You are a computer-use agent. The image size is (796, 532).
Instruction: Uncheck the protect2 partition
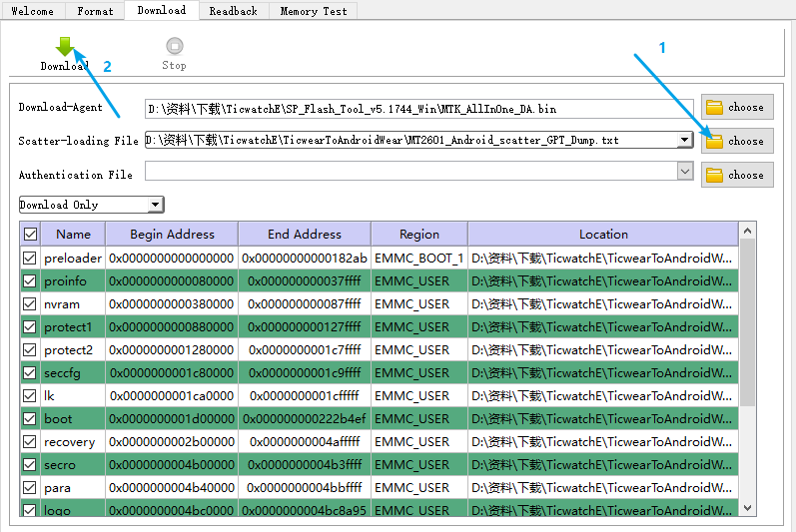[x=29, y=350]
